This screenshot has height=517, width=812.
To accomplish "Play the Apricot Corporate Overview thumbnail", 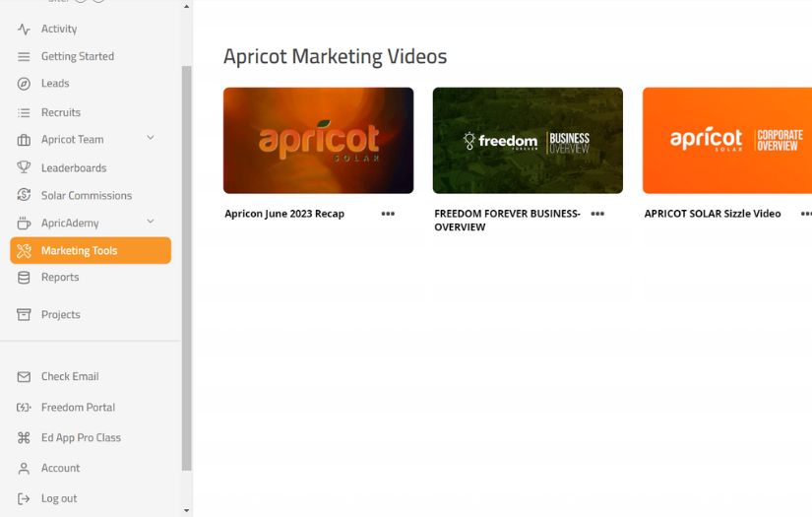I will tap(727, 141).
